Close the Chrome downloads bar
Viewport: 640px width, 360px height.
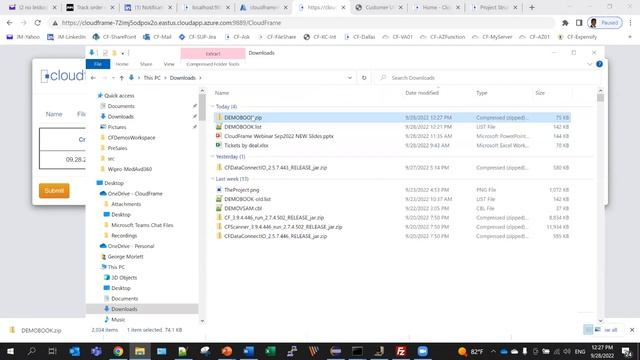[x=632, y=330]
